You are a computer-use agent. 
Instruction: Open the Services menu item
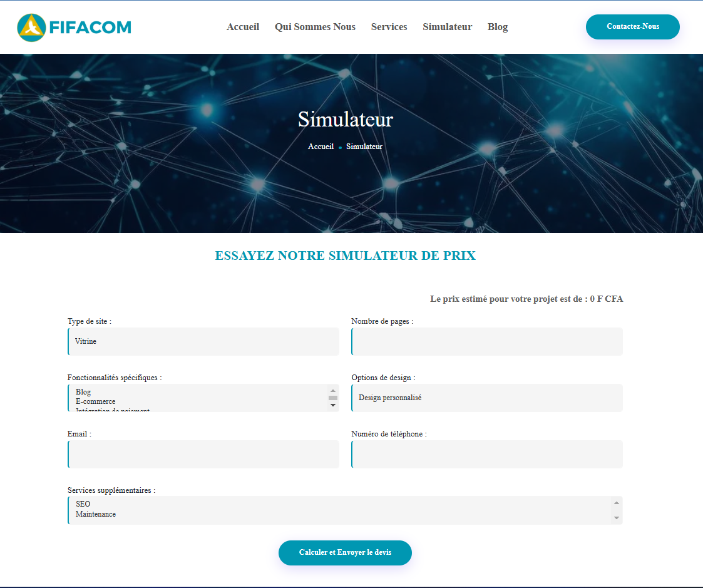click(389, 27)
